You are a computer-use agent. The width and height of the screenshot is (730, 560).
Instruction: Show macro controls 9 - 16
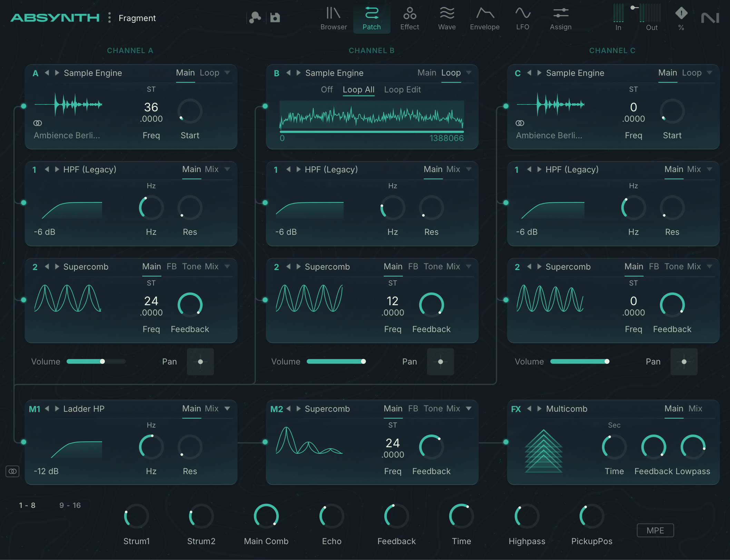[70, 505]
